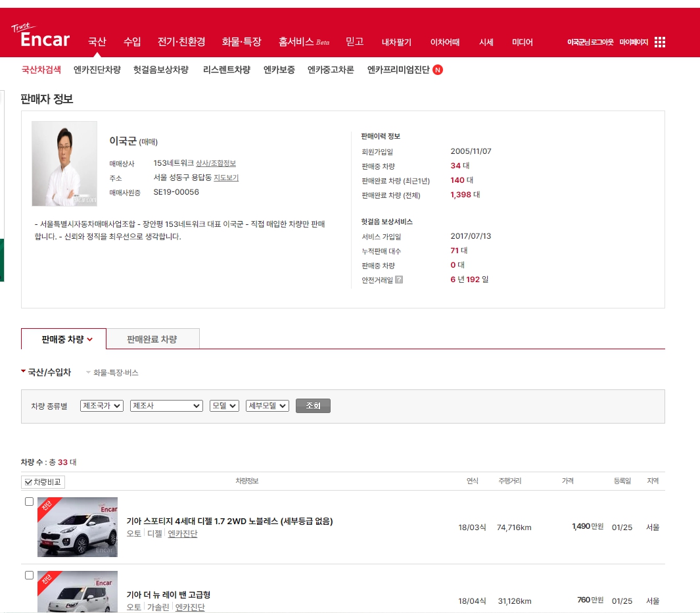Open 상사/조합정보 link
The image size is (700, 613).
tap(216, 164)
